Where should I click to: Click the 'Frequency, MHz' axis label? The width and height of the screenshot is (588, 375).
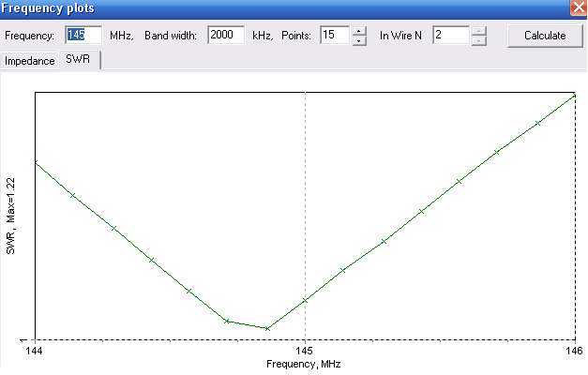pyautogui.click(x=303, y=364)
